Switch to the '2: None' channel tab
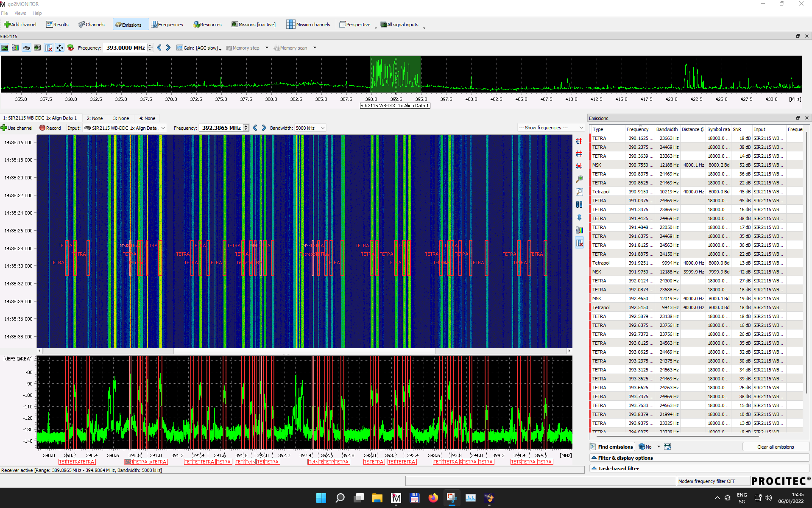 point(95,118)
